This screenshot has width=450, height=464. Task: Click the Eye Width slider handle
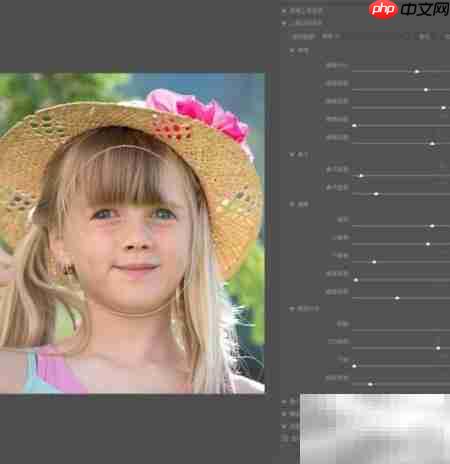click(443, 108)
